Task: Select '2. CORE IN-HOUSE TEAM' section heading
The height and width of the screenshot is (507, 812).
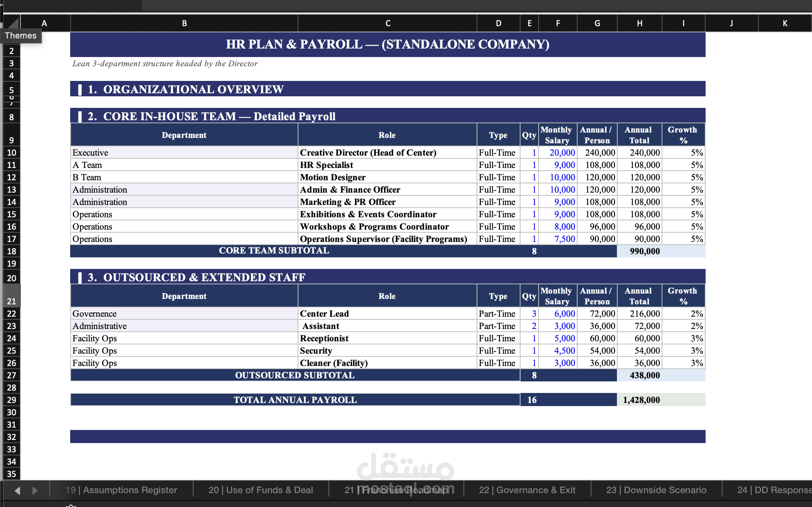Action: tap(388, 116)
